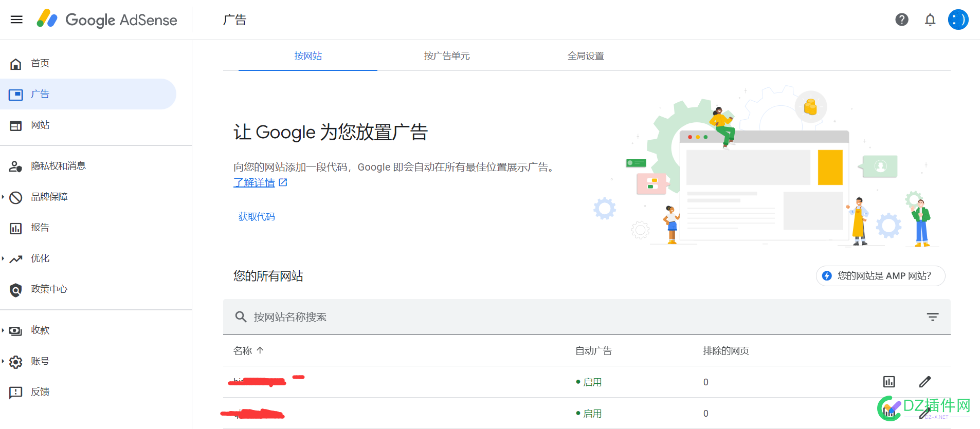Sort by name using the arrow
This screenshot has height=429, width=980.
[x=260, y=350]
